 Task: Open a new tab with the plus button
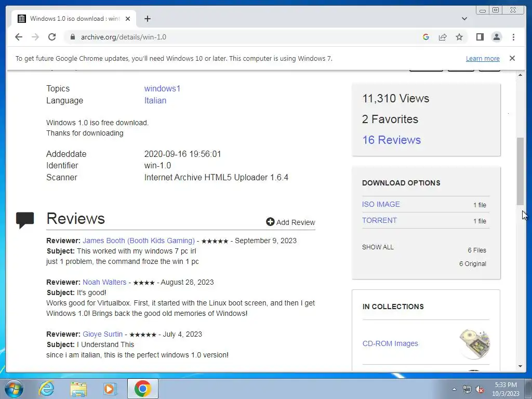click(147, 19)
